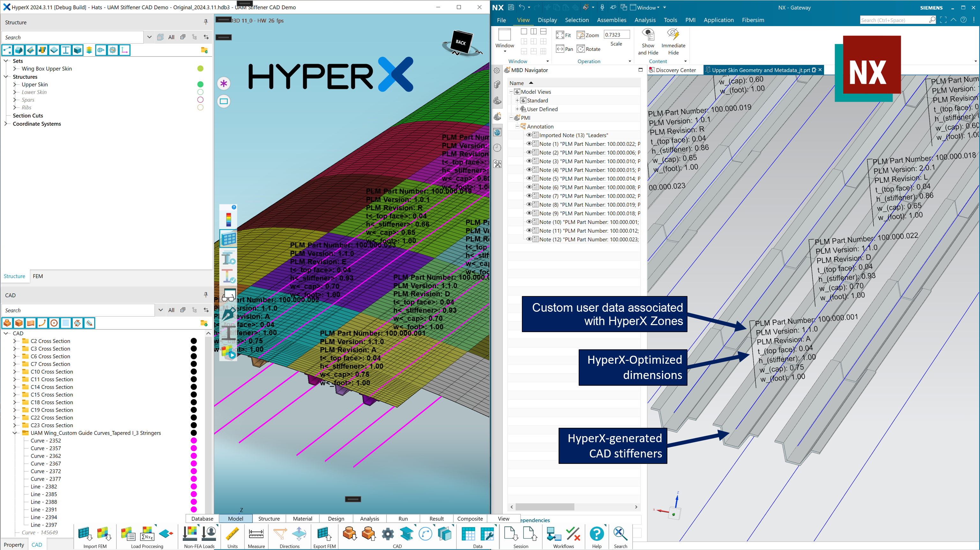Collapse the Sets tree node
The width and height of the screenshot is (980, 550).
6,61
